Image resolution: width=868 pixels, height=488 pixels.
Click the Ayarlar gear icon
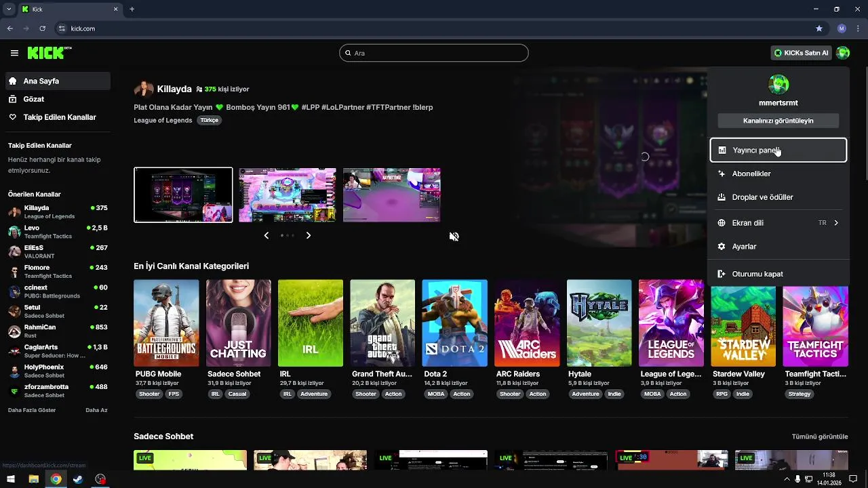click(722, 247)
